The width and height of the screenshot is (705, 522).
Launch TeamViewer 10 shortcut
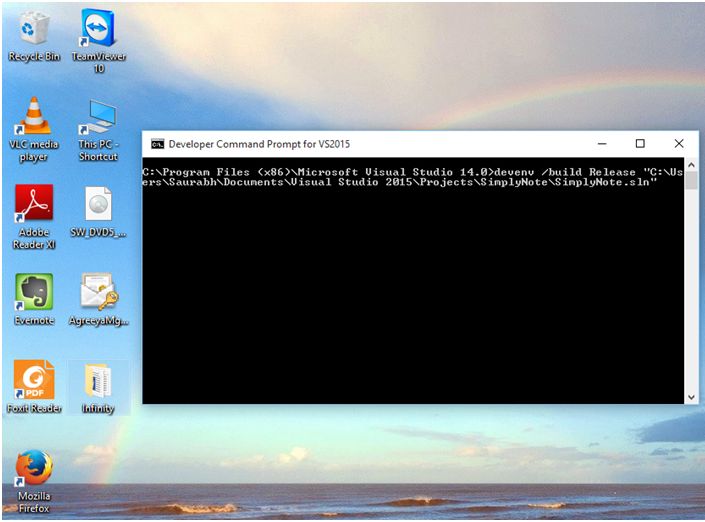[98, 41]
